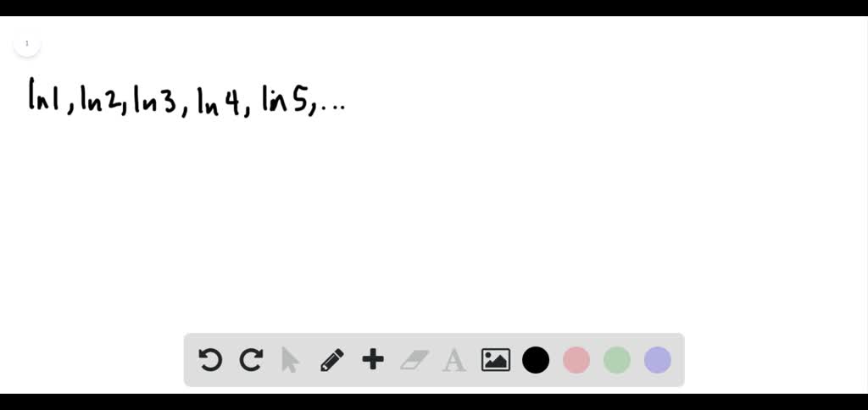This screenshot has width=868, height=410.
Task: Choose the pencil drawing tool
Action: (x=332, y=360)
